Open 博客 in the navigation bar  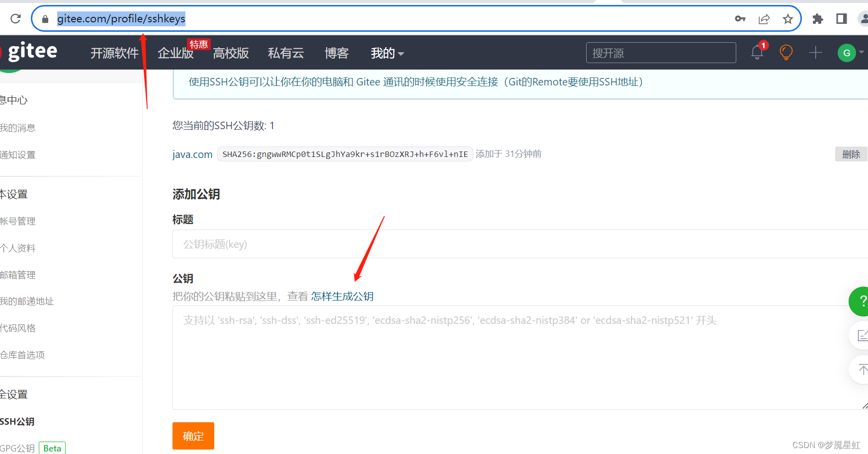(337, 53)
